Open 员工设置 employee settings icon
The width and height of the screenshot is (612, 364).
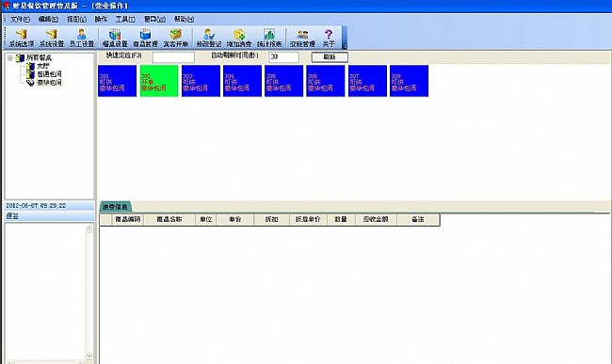click(82, 39)
